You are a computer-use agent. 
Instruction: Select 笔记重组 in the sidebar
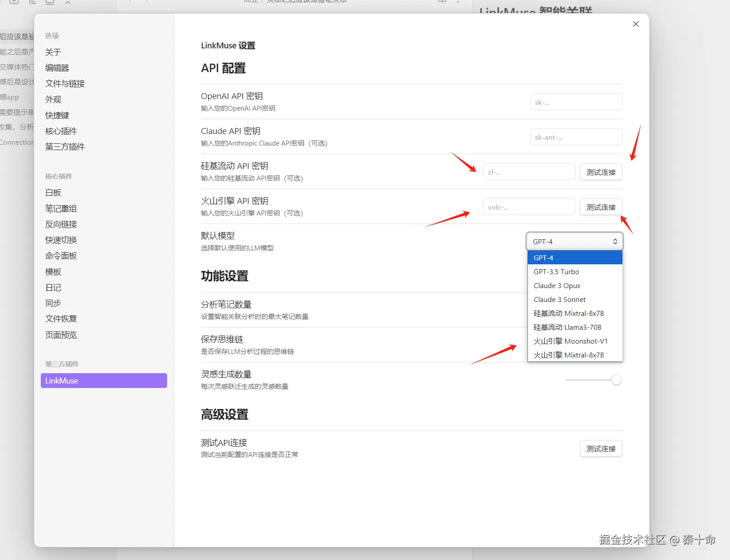click(x=61, y=208)
